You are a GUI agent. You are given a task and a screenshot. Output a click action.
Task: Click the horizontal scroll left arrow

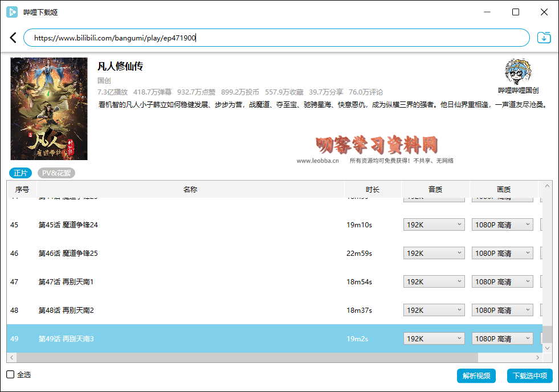tap(11, 357)
